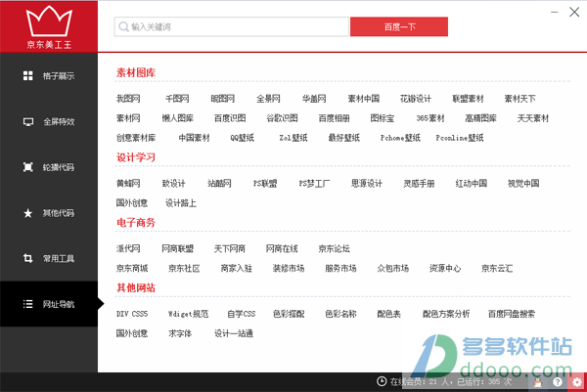Viewport: 587px width, 392px height.
Task: Open settings gear in bottom corner
Action: point(577,382)
